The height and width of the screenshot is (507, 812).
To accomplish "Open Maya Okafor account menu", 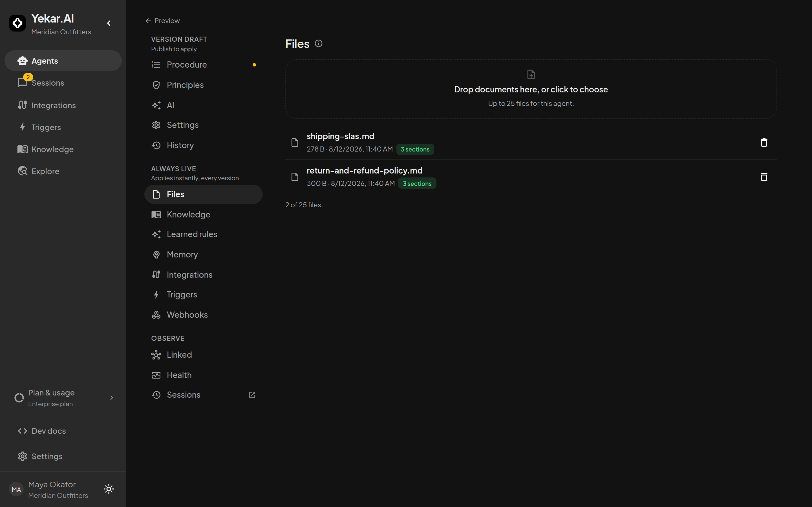I will coord(50,490).
